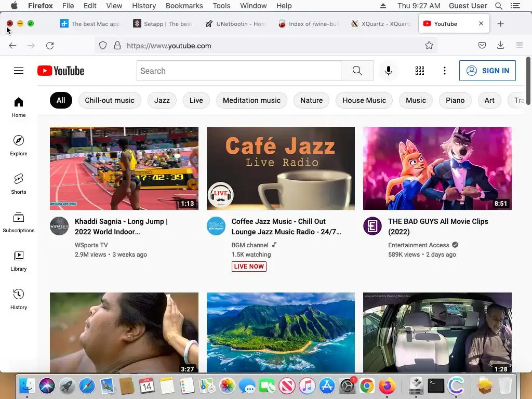Screen dimensions: 532x399
Task: Open Library in sidebar
Action: (x=19, y=261)
